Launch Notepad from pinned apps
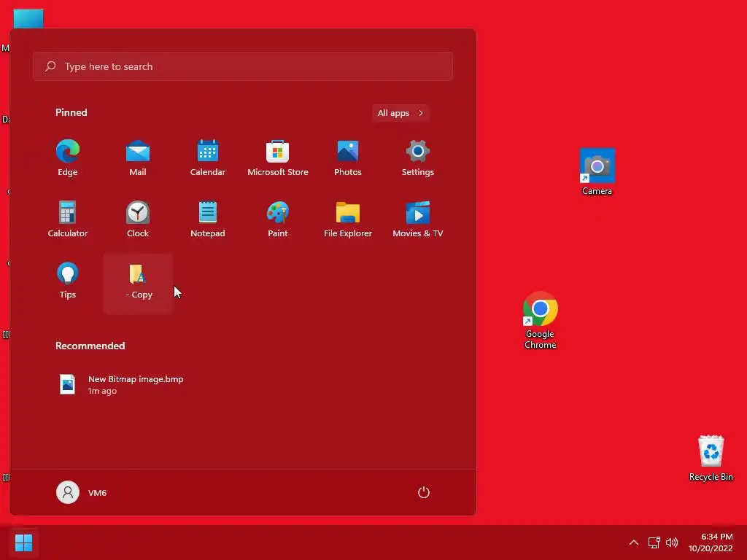The width and height of the screenshot is (747, 560). pyautogui.click(x=208, y=220)
